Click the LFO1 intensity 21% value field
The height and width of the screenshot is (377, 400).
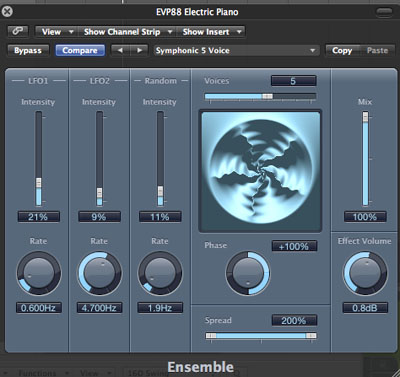click(38, 217)
